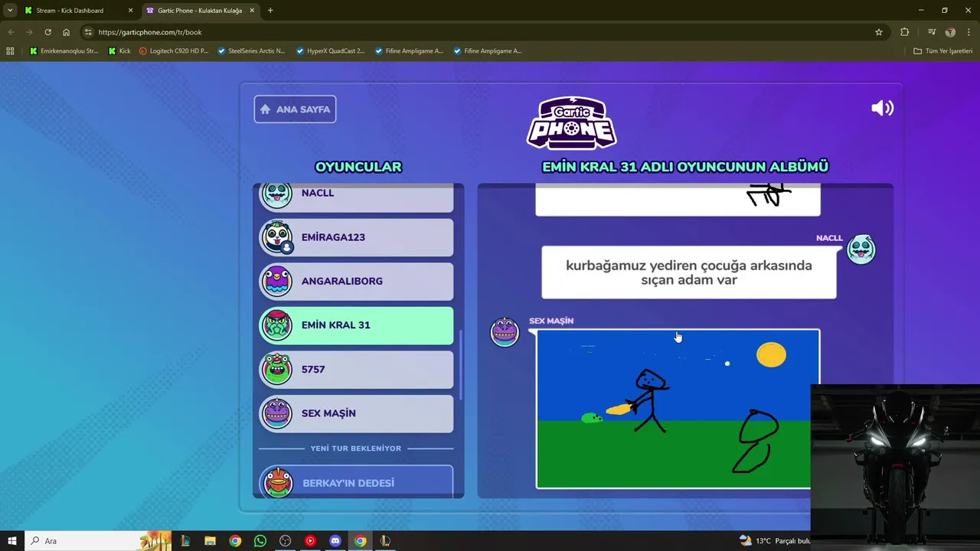This screenshot has height=551, width=980.
Task: Click SEX MAŞİN's avatar beside the drawing
Action: [x=505, y=331]
